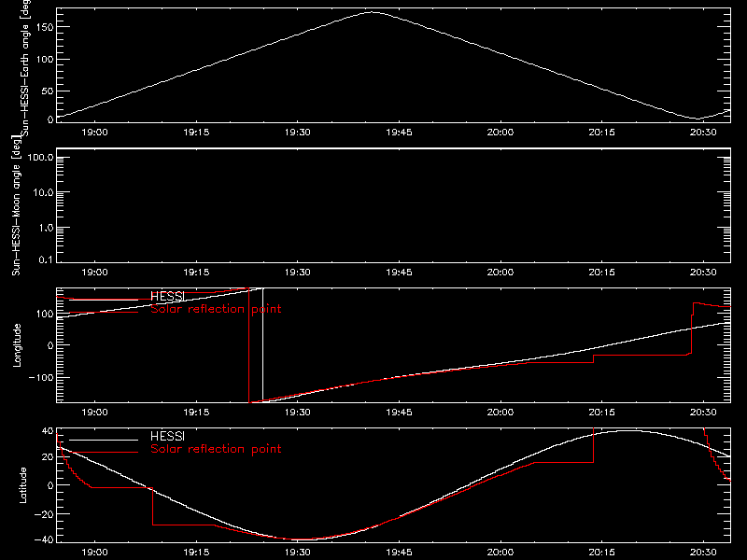Click 19:30 under the Earth angle plot
This screenshot has width=747, height=560.
(x=298, y=132)
